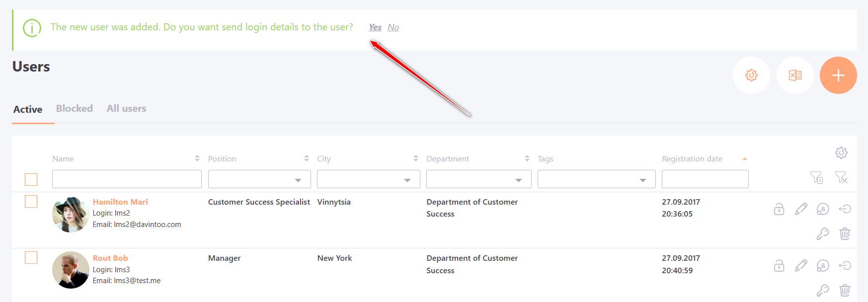Open the settings gear next to Excel export
This screenshot has height=302, width=868.
coord(751,75)
